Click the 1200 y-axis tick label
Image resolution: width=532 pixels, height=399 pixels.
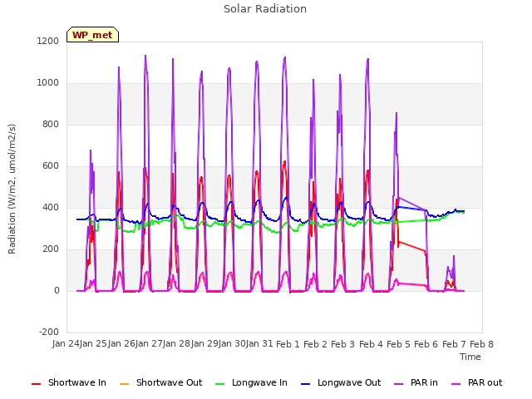point(48,41)
